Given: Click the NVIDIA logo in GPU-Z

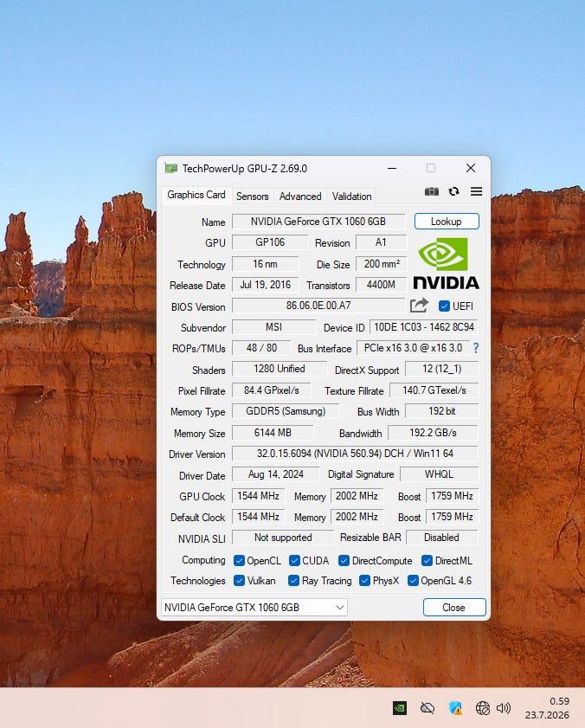Looking at the screenshot, I should 447,263.
